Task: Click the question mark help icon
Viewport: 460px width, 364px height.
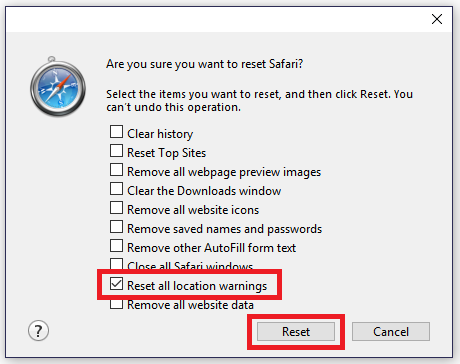Action: [38, 331]
